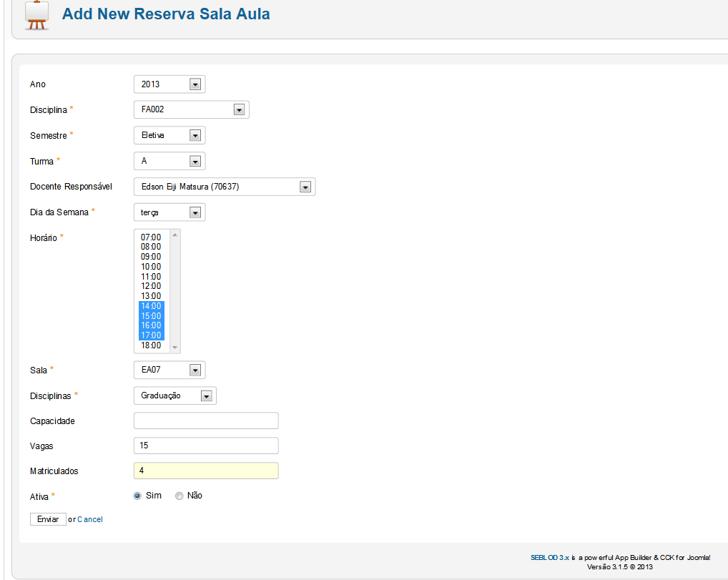Open the Semestre dropdown showing Eletiva

(x=169, y=135)
